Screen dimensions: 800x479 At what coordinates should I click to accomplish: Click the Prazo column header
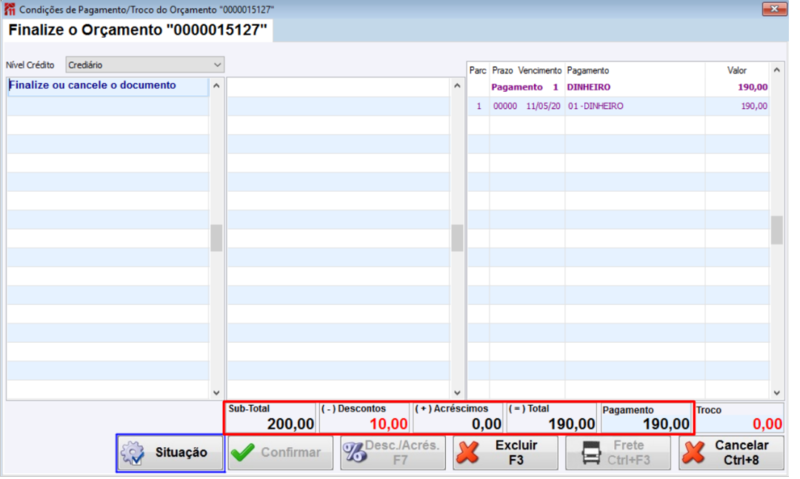[502, 70]
